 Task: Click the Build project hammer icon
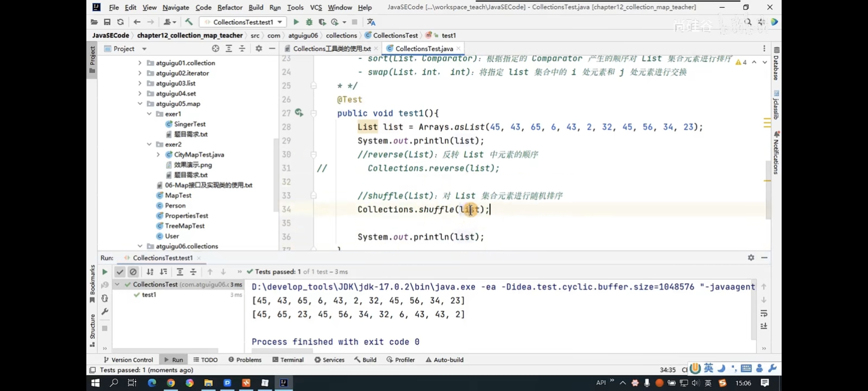coord(189,22)
